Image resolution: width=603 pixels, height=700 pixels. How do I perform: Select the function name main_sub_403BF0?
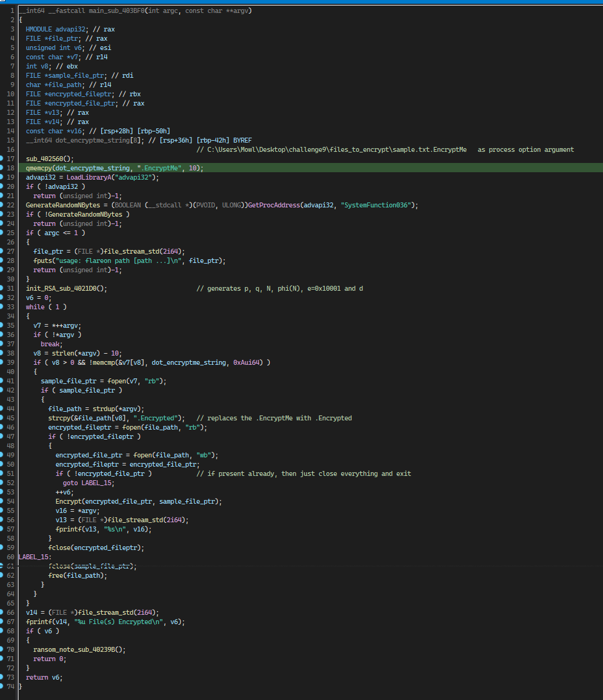point(115,10)
